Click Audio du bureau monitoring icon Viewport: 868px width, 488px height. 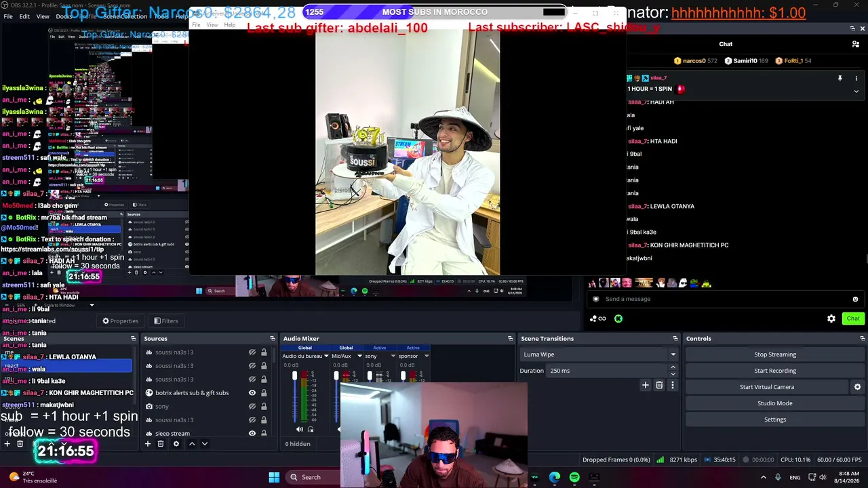pos(311,429)
